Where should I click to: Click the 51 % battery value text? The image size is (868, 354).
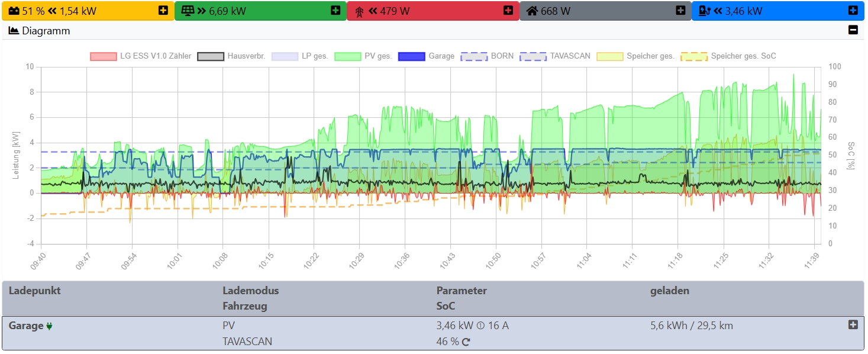coord(33,11)
